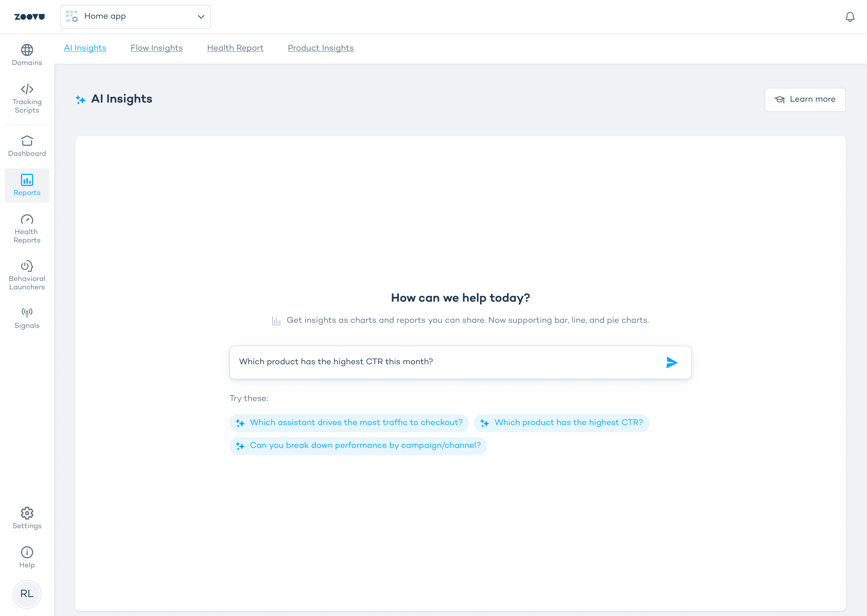This screenshot has width=867, height=616.
Task: Choose suggestion about traffic to checkout
Action: pyautogui.click(x=349, y=423)
